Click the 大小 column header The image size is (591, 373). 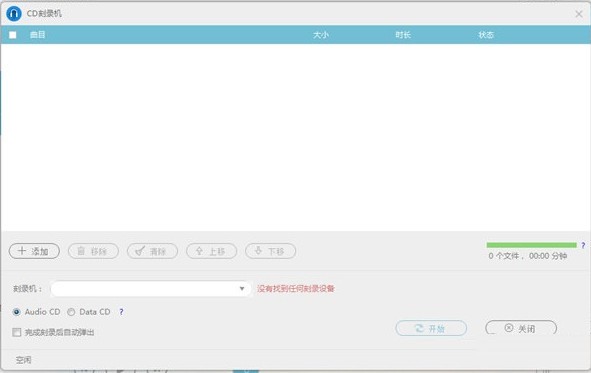pos(321,35)
